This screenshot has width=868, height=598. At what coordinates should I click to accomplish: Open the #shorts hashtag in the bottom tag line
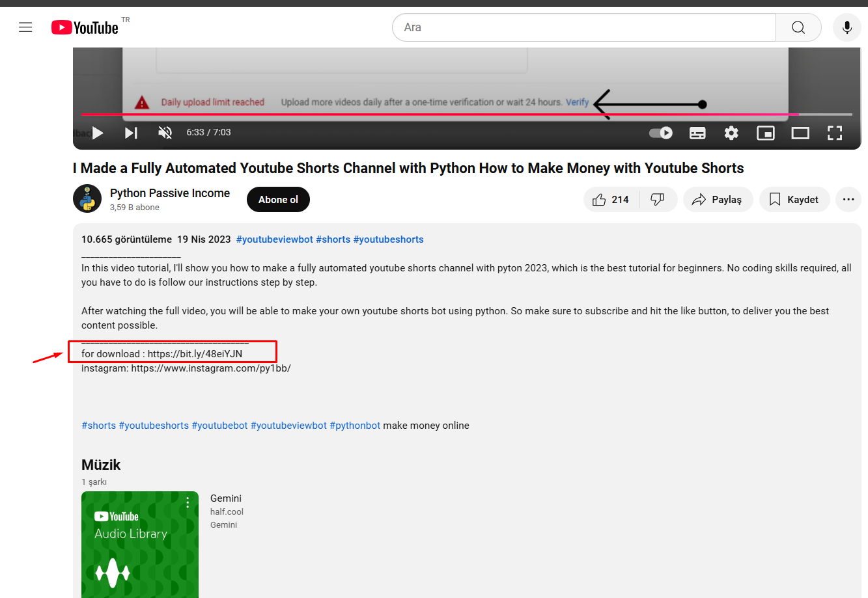98,426
